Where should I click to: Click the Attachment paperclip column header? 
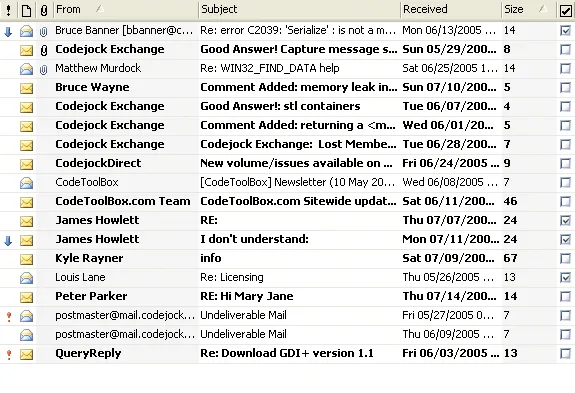tap(44, 11)
